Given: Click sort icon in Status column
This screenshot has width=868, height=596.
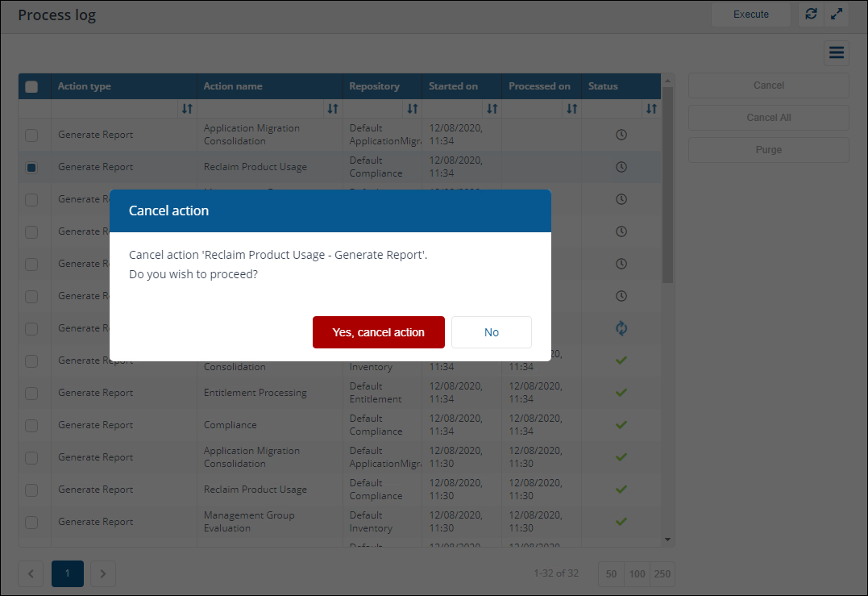Looking at the screenshot, I should pyautogui.click(x=651, y=109).
